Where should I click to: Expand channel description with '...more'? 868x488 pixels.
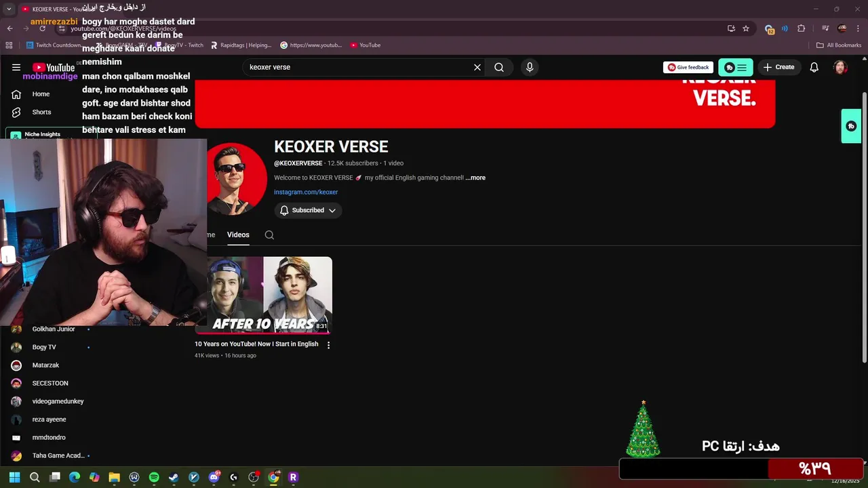coord(475,178)
